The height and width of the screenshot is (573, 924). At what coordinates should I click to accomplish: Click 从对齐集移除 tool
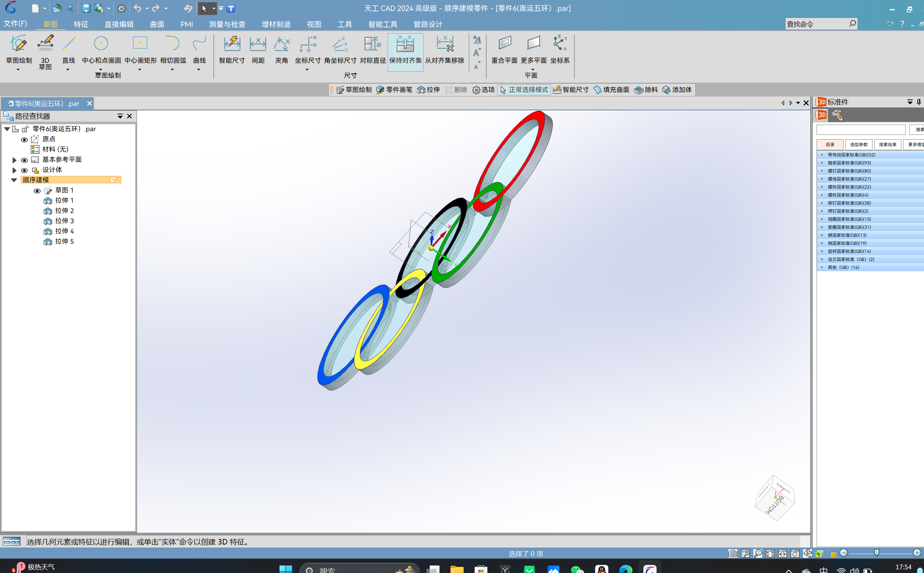pos(444,49)
